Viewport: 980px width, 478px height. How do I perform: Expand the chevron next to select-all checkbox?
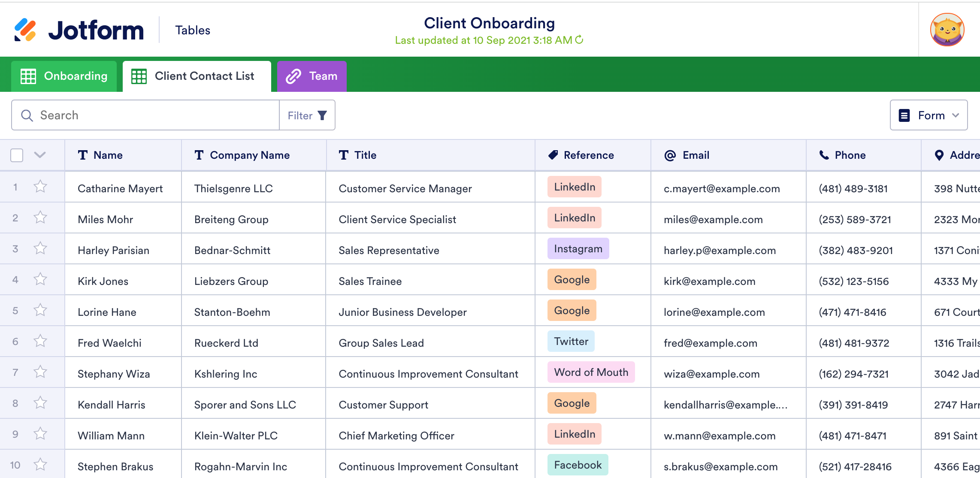coord(40,155)
